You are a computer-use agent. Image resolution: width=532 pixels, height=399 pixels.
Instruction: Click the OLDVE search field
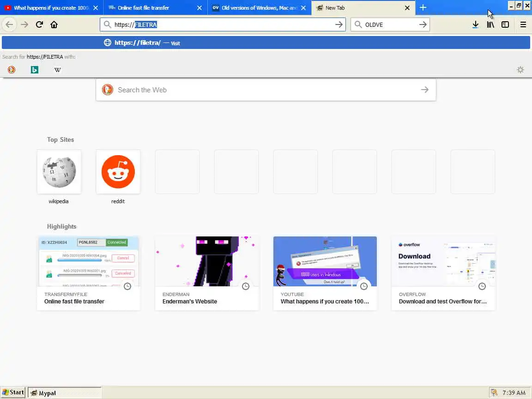click(x=389, y=24)
